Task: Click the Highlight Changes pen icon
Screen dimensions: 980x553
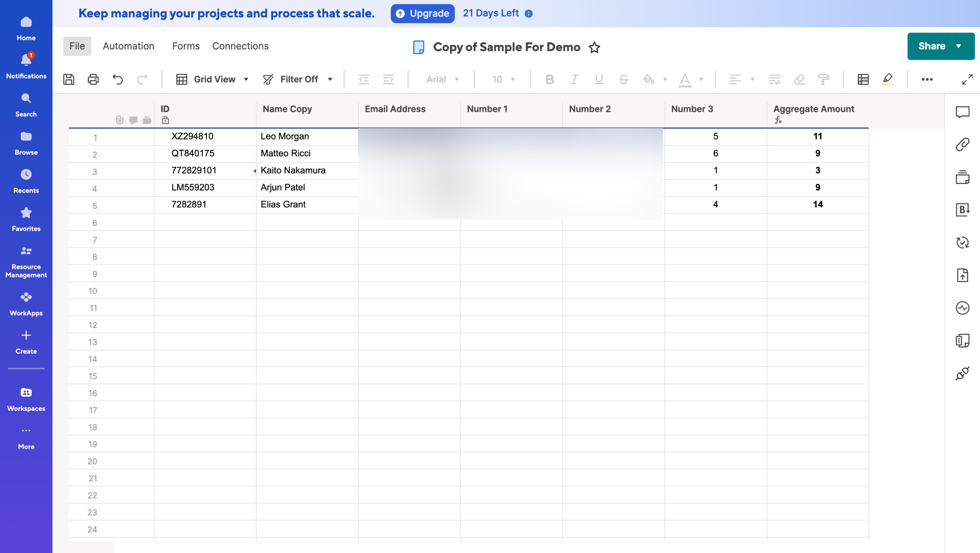Action: 887,79
